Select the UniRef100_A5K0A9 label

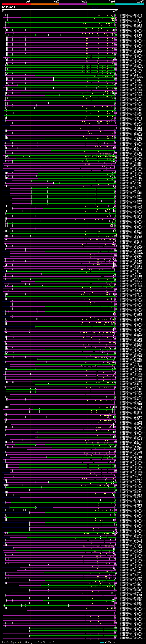131,113
